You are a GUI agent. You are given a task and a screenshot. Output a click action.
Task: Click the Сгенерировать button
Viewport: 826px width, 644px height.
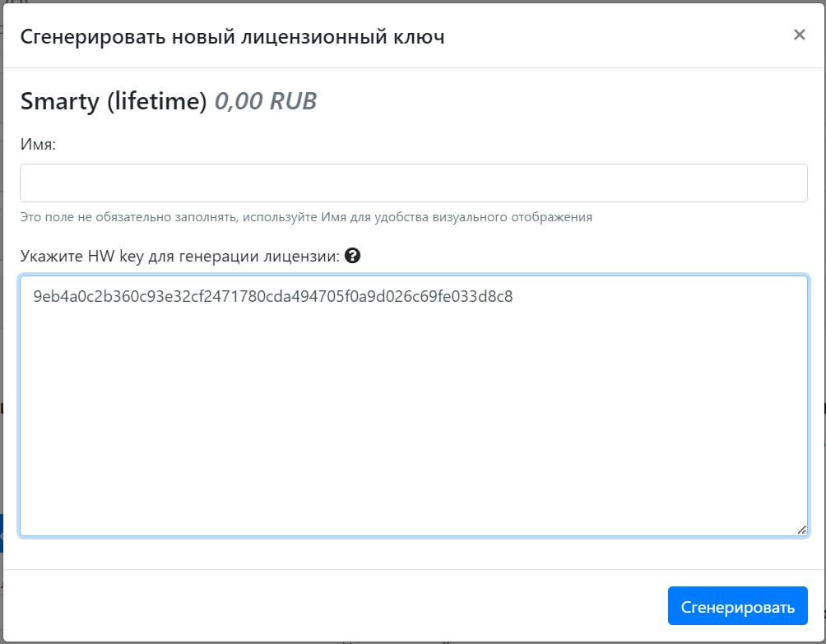pyautogui.click(x=737, y=606)
